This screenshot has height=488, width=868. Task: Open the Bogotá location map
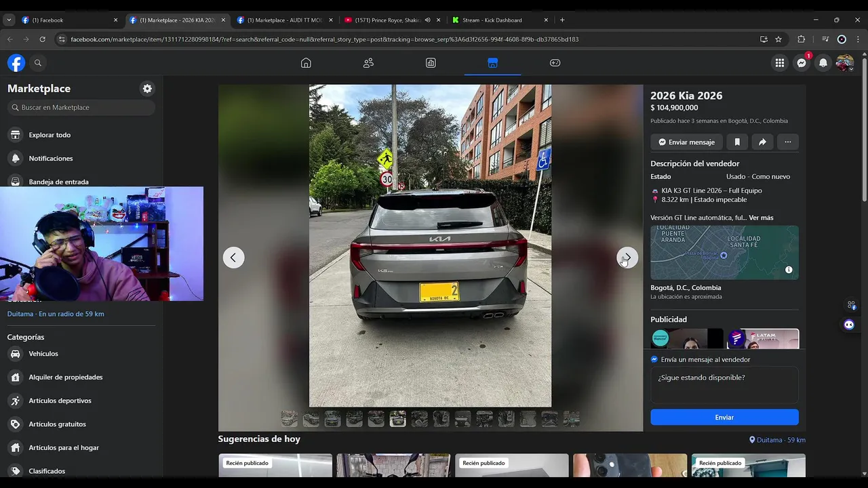(724, 253)
